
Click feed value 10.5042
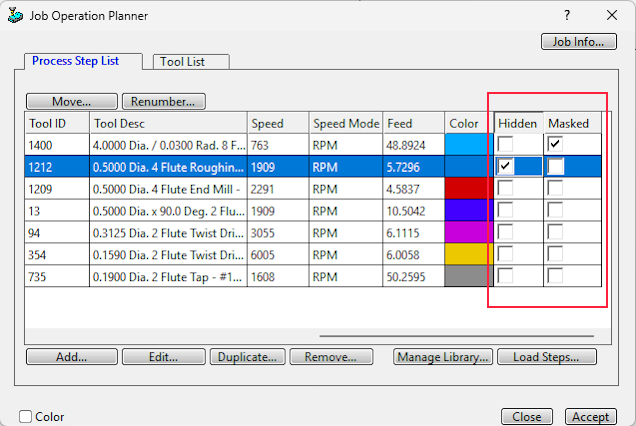point(406,211)
